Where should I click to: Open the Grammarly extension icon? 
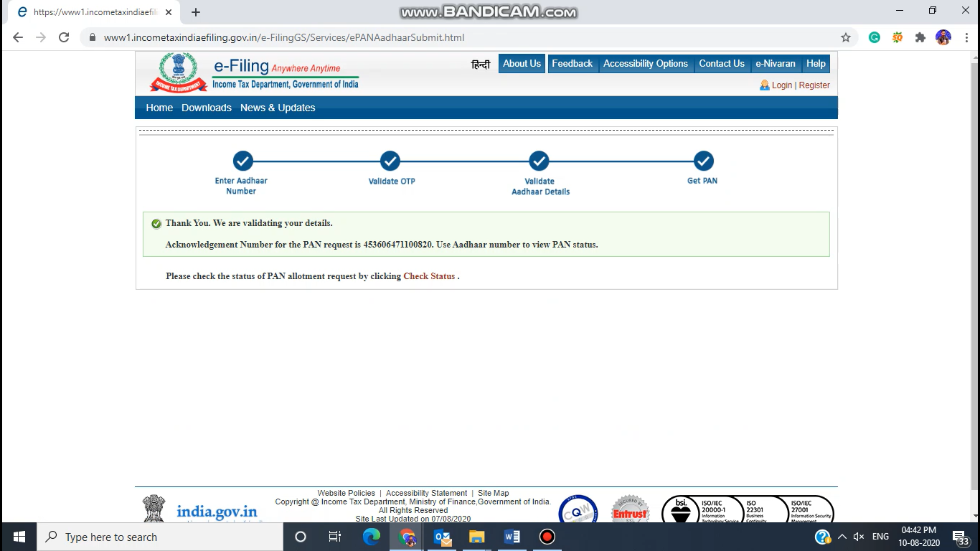[x=874, y=37]
